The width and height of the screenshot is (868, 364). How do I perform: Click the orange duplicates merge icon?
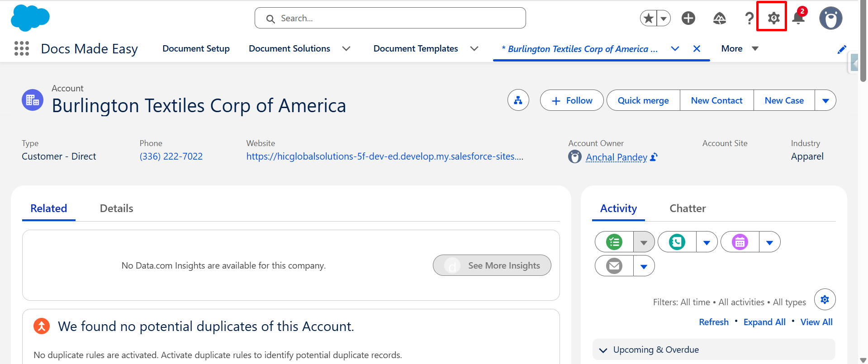(42, 326)
